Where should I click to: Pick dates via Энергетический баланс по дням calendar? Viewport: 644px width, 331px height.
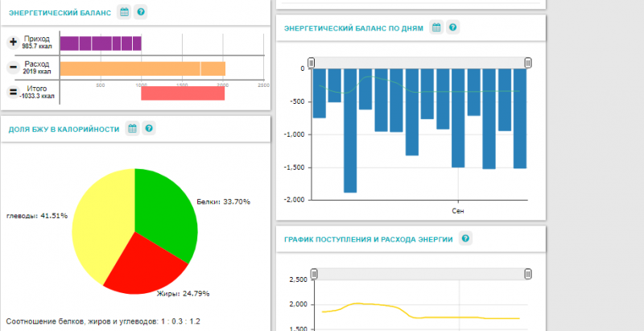(x=436, y=27)
